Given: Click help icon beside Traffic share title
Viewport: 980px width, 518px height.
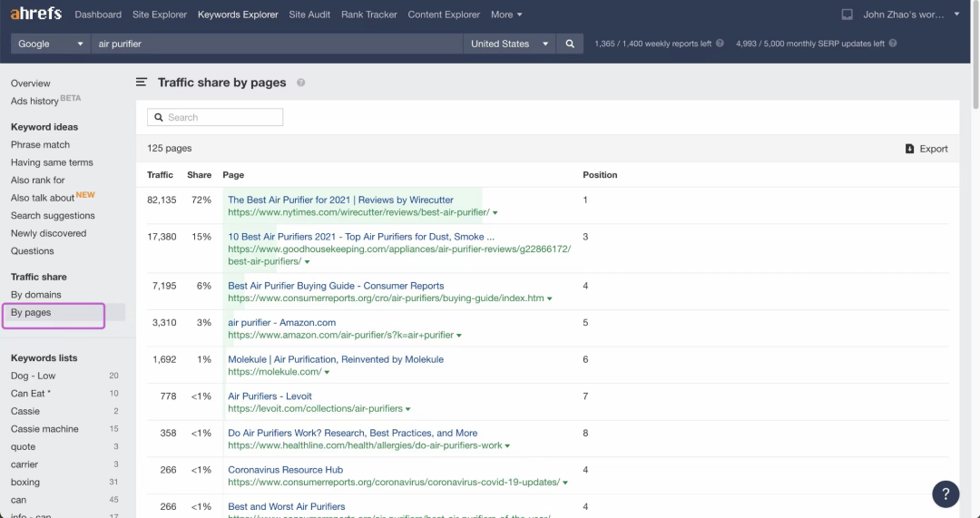Looking at the screenshot, I should click(x=300, y=83).
